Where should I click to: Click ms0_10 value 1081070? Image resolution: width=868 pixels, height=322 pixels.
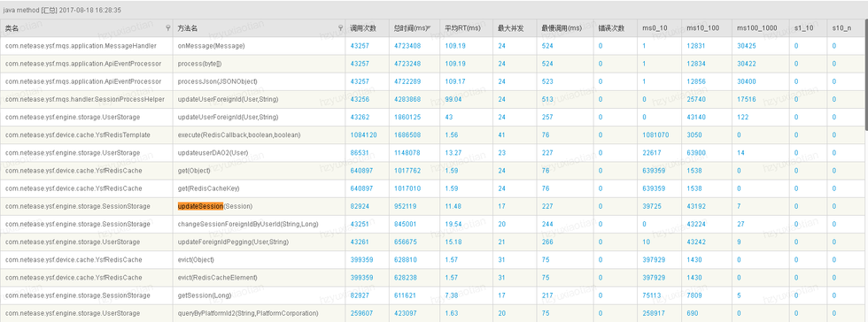tap(656, 135)
